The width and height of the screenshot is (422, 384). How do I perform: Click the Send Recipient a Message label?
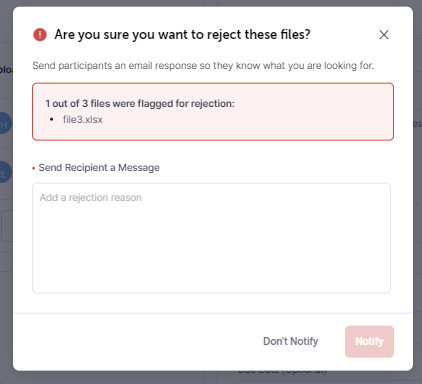point(99,167)
